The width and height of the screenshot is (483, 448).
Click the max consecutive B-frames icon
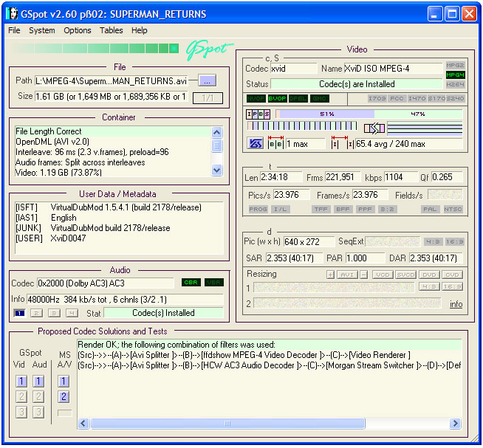click(275, 142)
